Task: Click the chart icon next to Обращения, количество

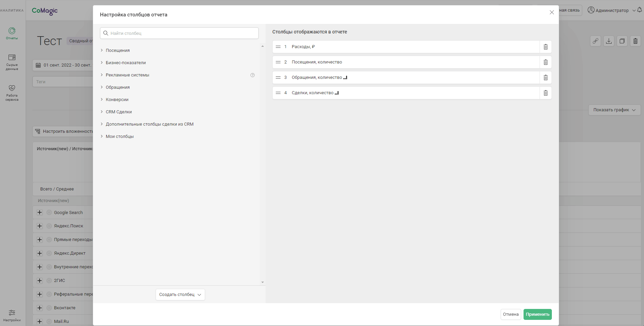Action: point(345,78)
